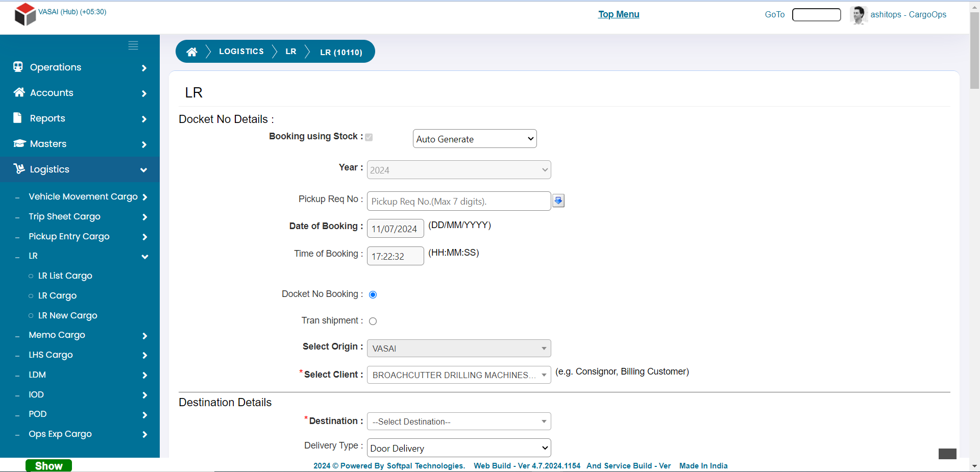Toggle the sidebar hamburger menu icon
This screenshot has width=980, height=472.
pyautogui.click(x=133, y=45)
